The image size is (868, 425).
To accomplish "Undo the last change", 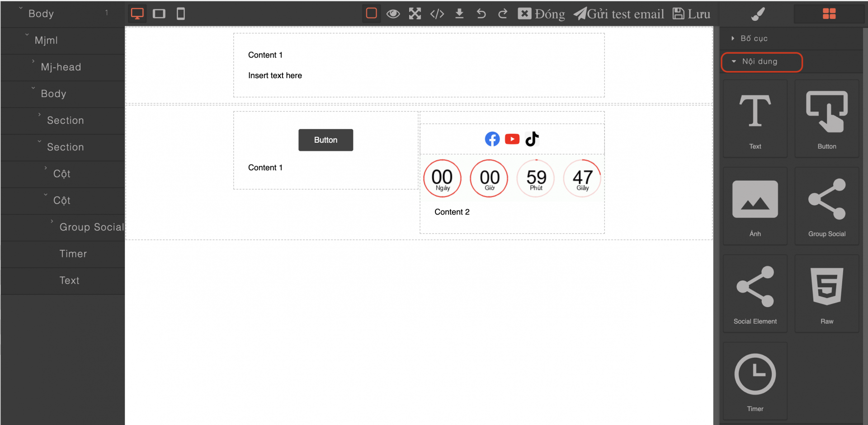I will coord(481,14).
